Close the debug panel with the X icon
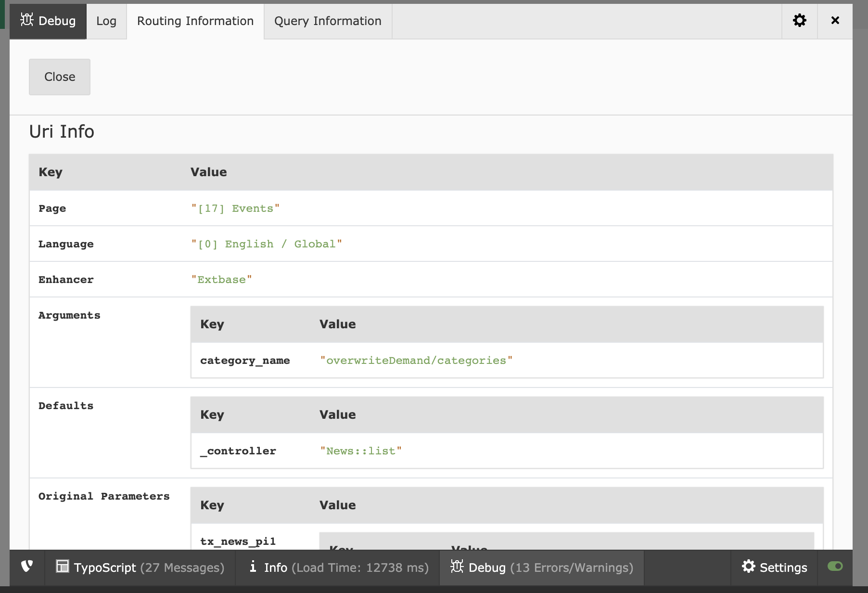868x593 pixels. [x=835, y=20]
